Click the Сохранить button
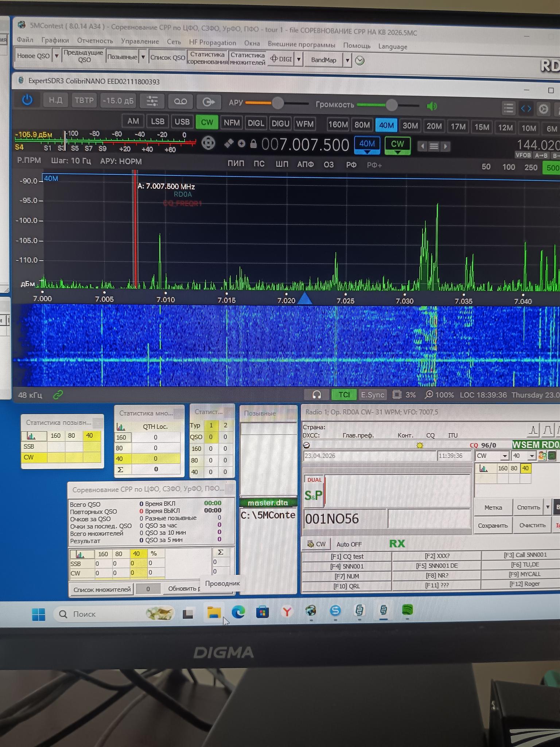 (493, 526)
